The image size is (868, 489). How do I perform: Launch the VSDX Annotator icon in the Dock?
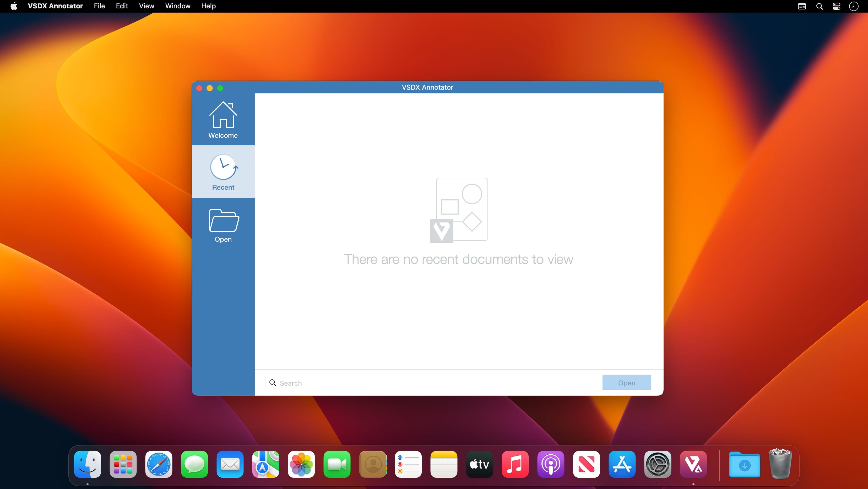pyautogui.click(x=693, y=464)
